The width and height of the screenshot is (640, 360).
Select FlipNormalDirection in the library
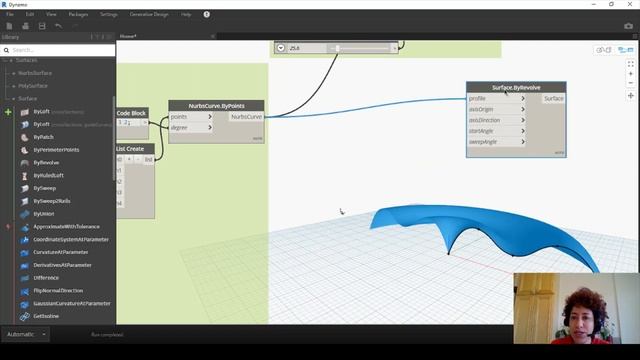click(x=58, y=291)
